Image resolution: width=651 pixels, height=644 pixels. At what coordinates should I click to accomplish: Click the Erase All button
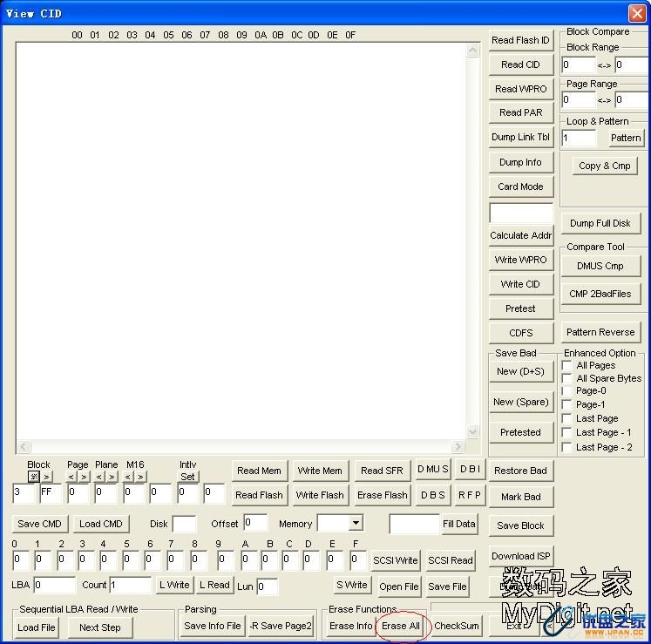pyautogui.click(x=401, y=627)
